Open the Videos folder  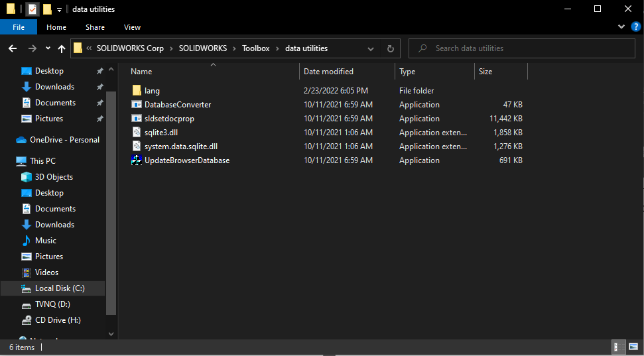pos(47,272)
